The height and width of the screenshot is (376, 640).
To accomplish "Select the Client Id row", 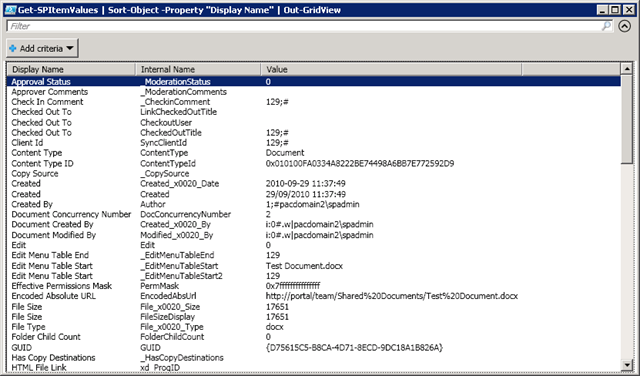I will (313, 143).
